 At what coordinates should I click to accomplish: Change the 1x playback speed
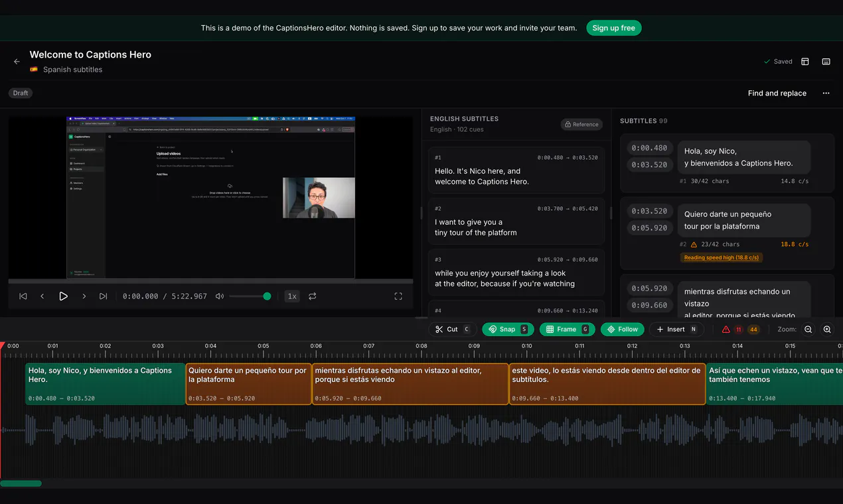pos(291,296)
